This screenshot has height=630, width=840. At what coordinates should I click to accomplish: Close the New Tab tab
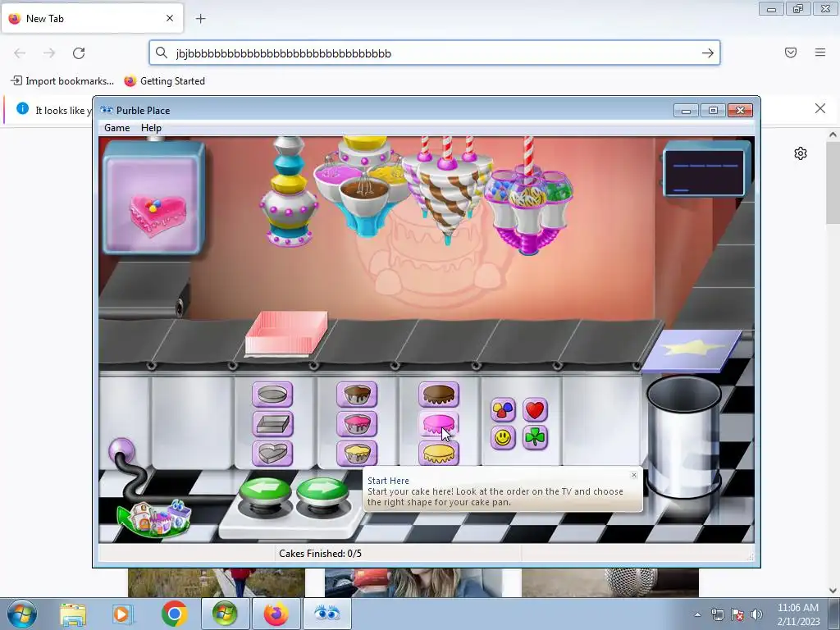click(x=170, y=18)
